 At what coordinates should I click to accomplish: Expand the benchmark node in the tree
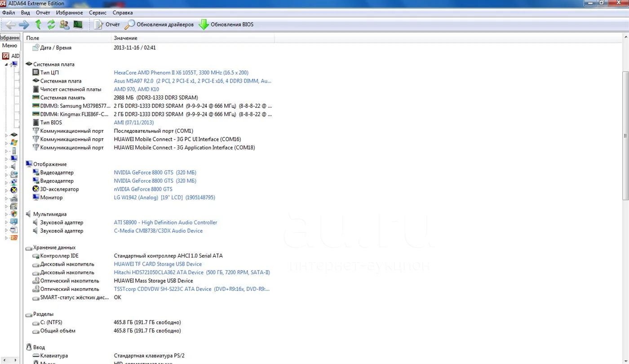click(6, 238)
